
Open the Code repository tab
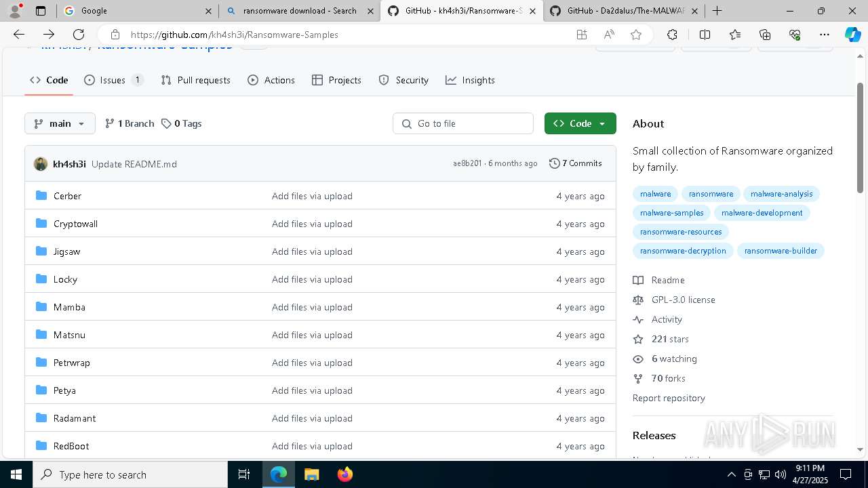(49, 80)
